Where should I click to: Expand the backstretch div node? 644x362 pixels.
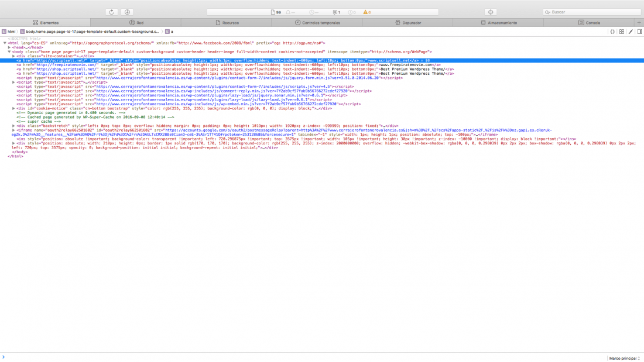click(13, 126)
